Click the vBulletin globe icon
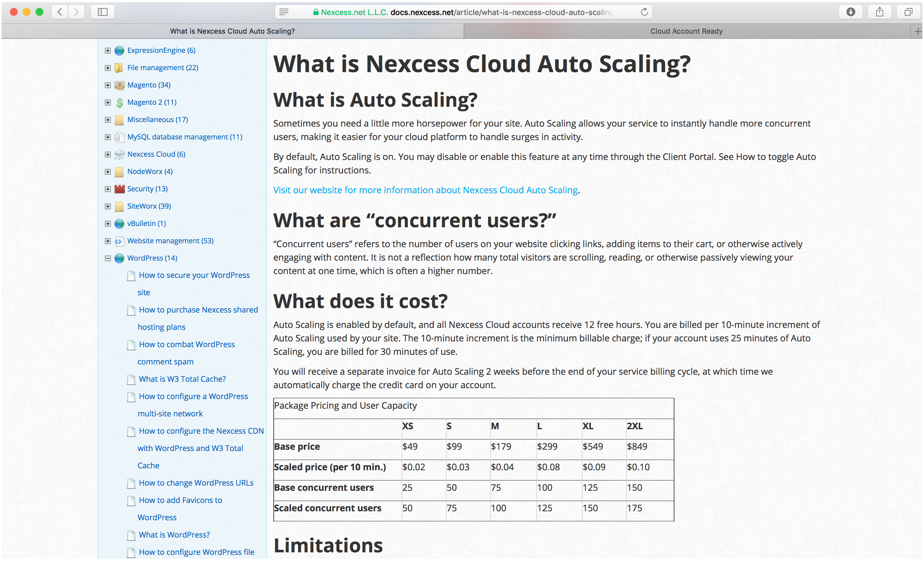Image resolution: width=924 pixels, height=561 pixels. (119, 224)
